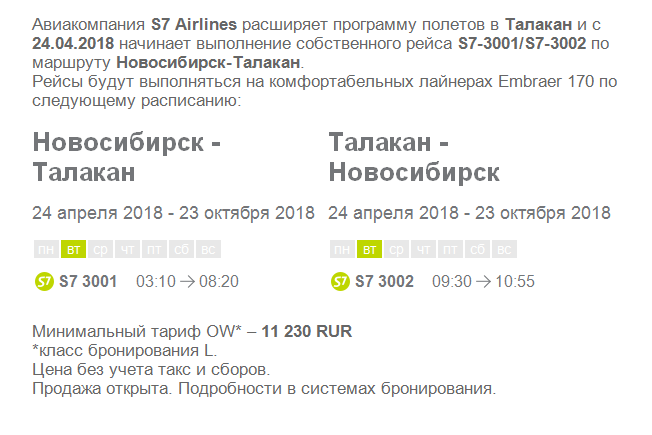Toggle пн day in Talakan-Novosibirsk schedule
This screenshot has height=435, width=652.
342,249
